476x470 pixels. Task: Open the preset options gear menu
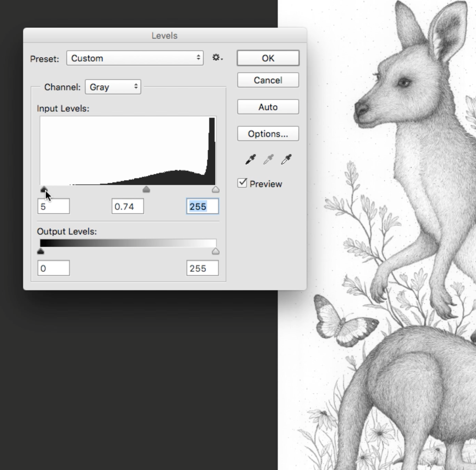pos(217,58)
